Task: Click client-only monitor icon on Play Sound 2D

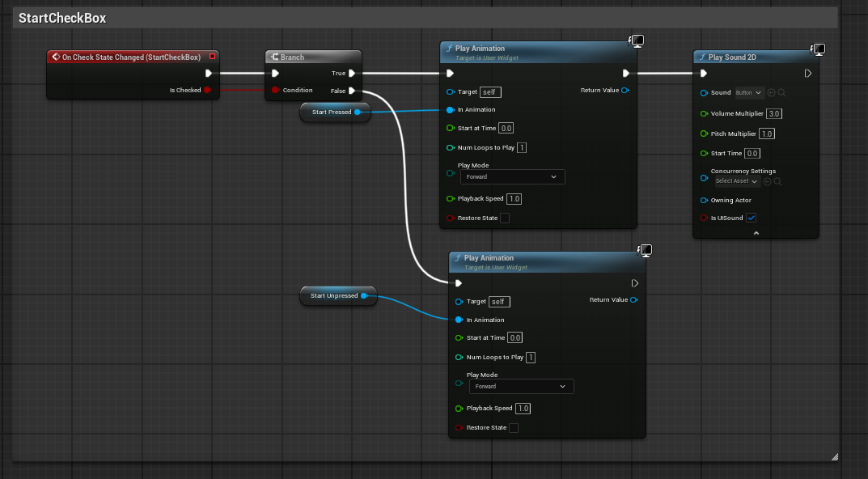Action: click(x=818, y=49)
